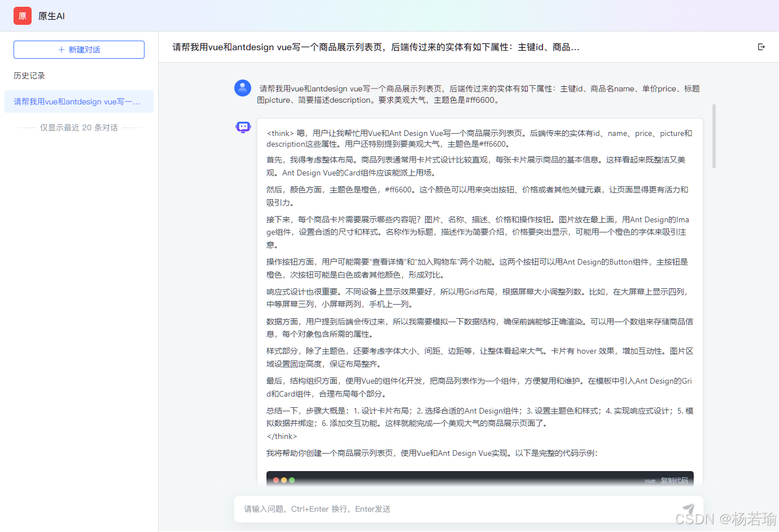Open the history conversation 请帮我用vue和antdesign

point(79,102)
